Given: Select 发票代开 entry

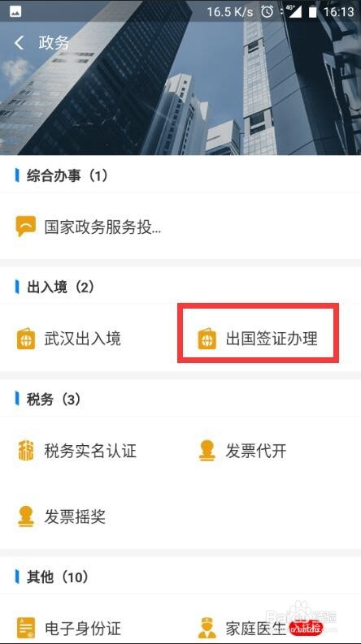Looking at the screenshot, I should [x=256, y=451].
